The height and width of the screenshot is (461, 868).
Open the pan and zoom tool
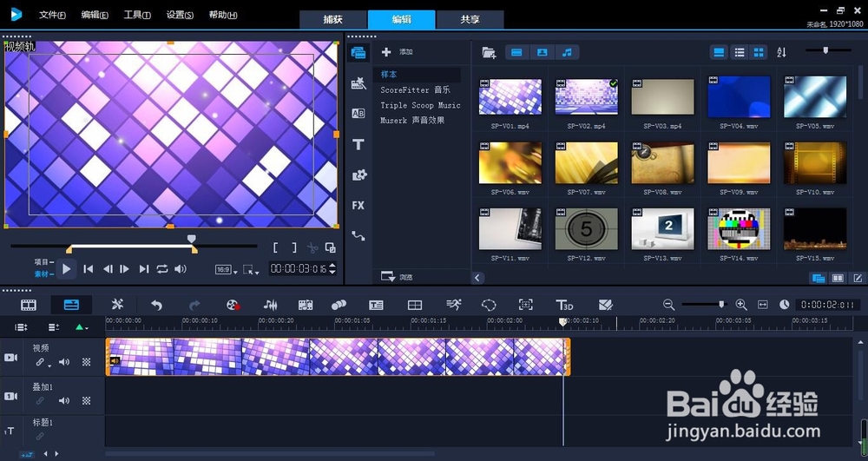pos(525,305)
